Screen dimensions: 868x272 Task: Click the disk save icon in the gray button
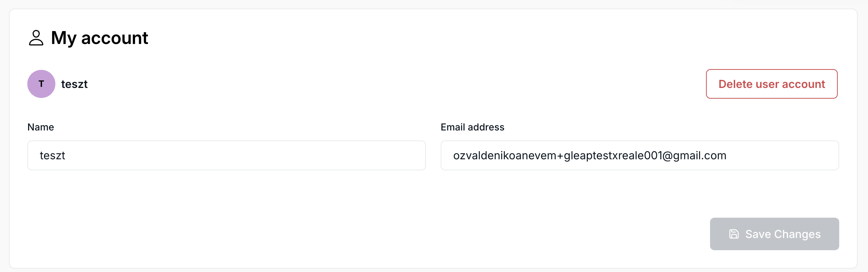click(x=734, y=234)
